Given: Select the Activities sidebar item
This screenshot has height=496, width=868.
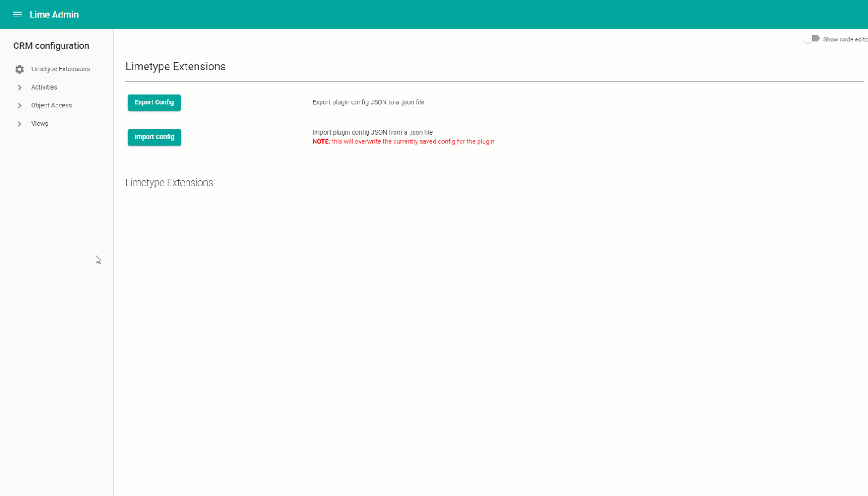Looking at the screenshot, I should pos(44,87).
